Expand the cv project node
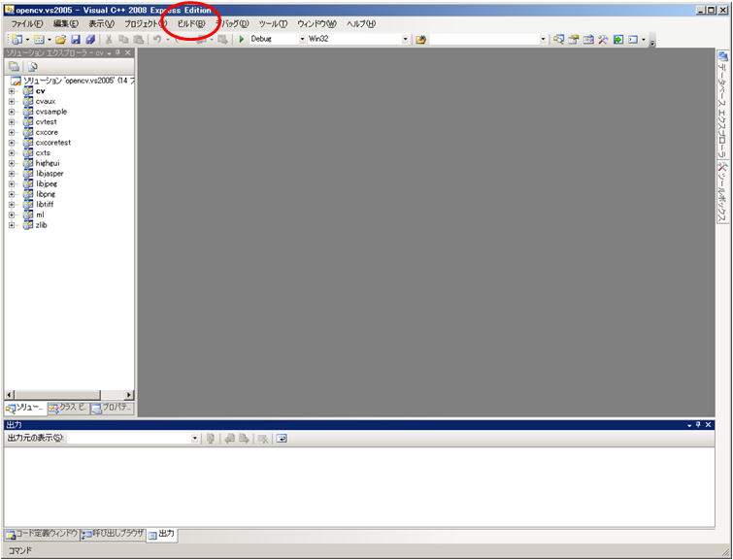This screenshot has width=733, height=560. coord(12,91)
